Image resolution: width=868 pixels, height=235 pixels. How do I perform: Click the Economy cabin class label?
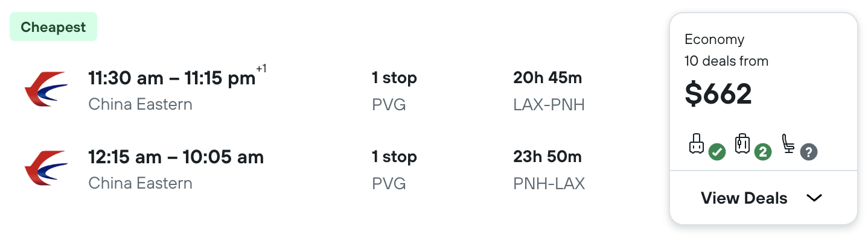714,40
